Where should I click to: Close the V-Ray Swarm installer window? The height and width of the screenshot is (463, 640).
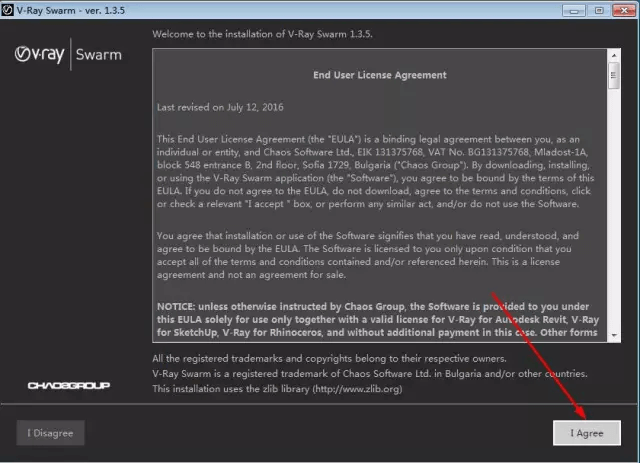624,11
